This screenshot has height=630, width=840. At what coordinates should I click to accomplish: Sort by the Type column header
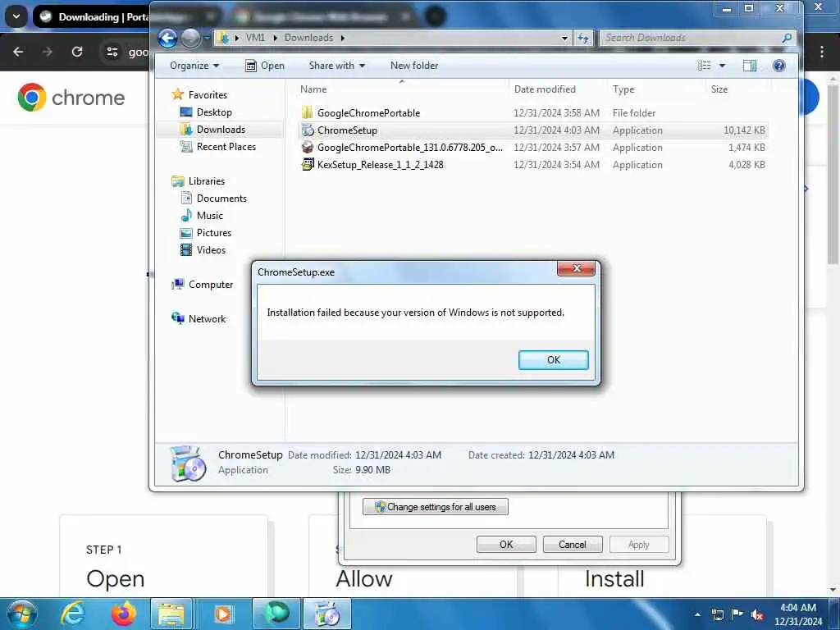[656, 89]
